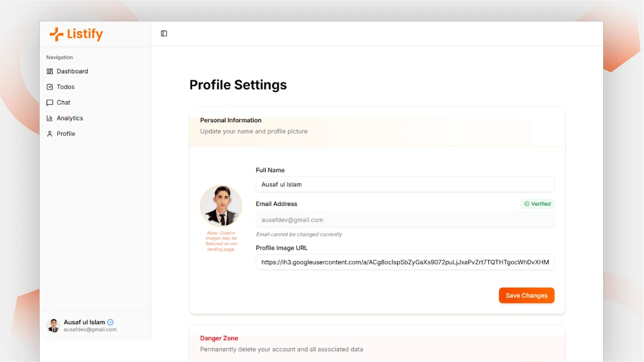Viewport: 644px width, 362px height.
Task: Click the Chat bubble icon
Action: (50, 102)
